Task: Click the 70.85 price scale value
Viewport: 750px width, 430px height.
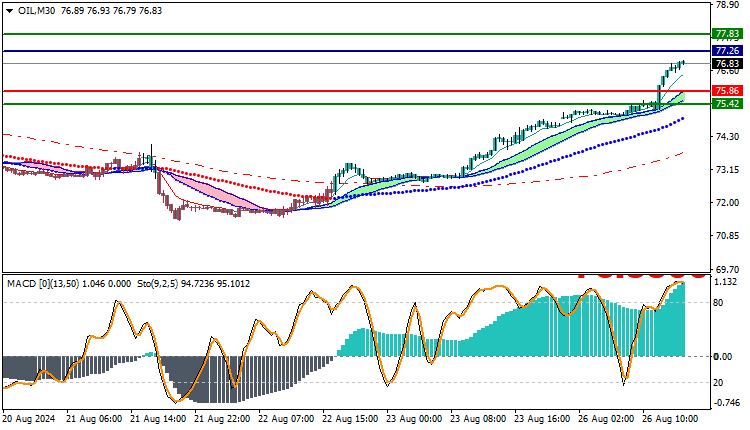Action: [727, 236]
